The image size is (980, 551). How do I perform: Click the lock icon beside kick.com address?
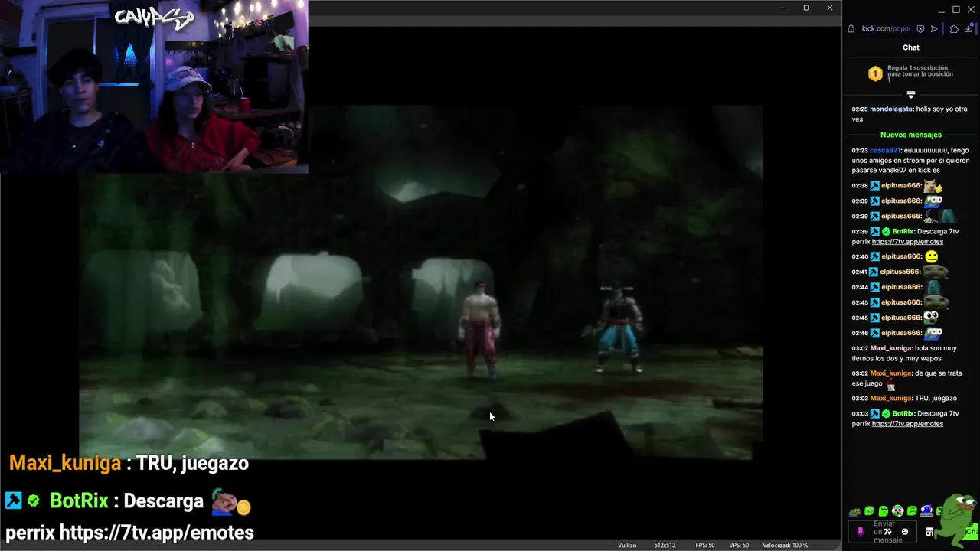tap(851, 29)
